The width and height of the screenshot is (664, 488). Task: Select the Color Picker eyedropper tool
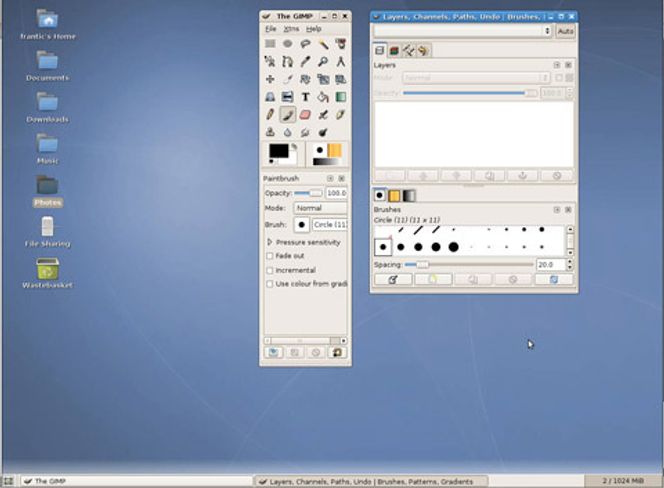click(305, 61)
